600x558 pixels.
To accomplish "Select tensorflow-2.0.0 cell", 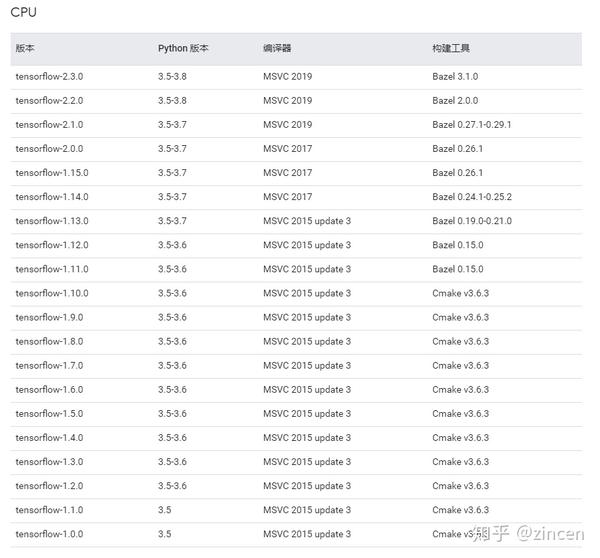I will pos(49,149).
